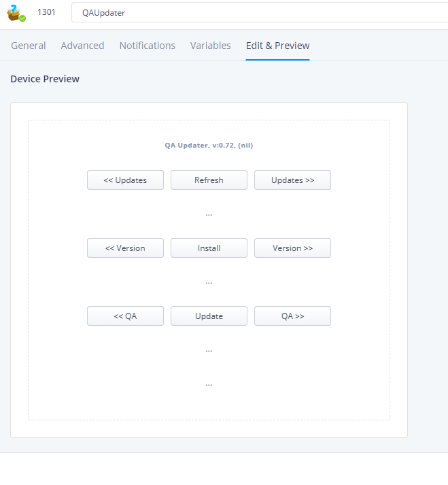Image resolution: width=448 pixels, height=485 pixels.
Task: Click the << Version button
Action: (x=125, y=248)
